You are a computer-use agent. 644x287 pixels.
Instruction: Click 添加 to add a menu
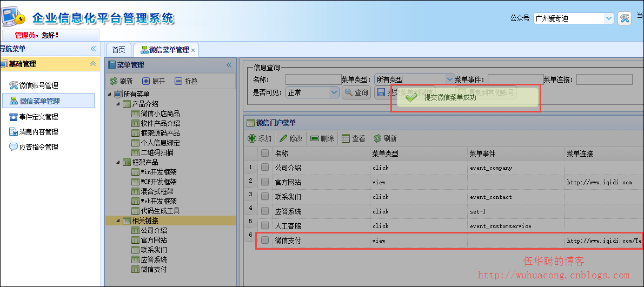click(260, 138)
